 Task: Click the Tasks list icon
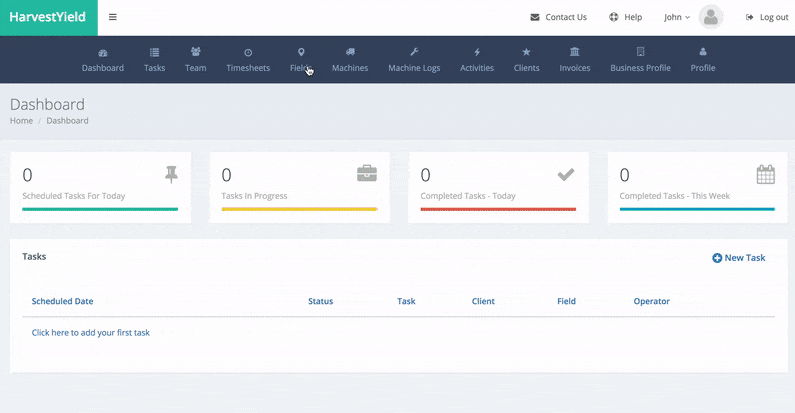pos(154,52)
